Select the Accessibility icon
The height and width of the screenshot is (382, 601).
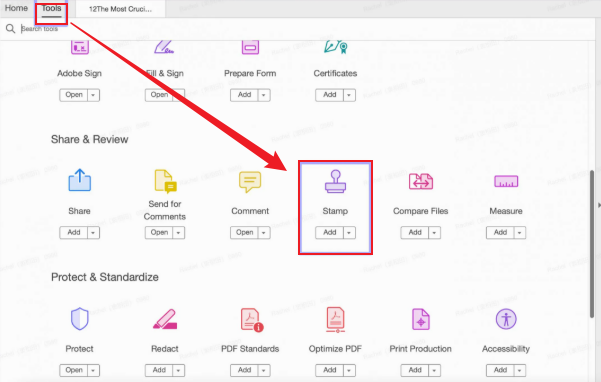[506, 319]
